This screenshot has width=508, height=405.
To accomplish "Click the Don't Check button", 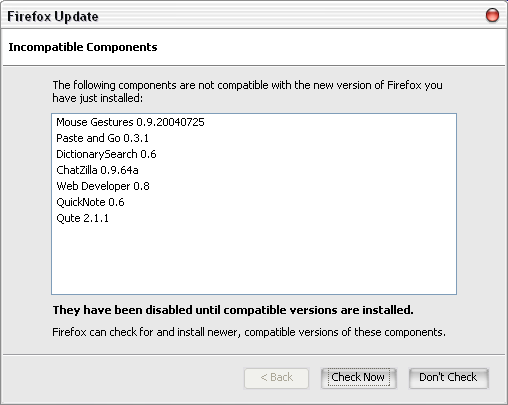I will [x=448, y=378].
